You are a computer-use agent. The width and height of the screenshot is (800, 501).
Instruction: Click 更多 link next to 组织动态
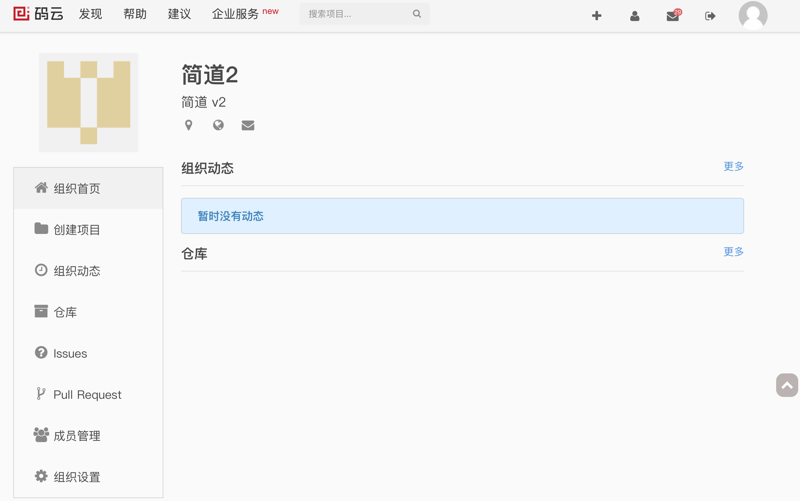coord(734,166)
